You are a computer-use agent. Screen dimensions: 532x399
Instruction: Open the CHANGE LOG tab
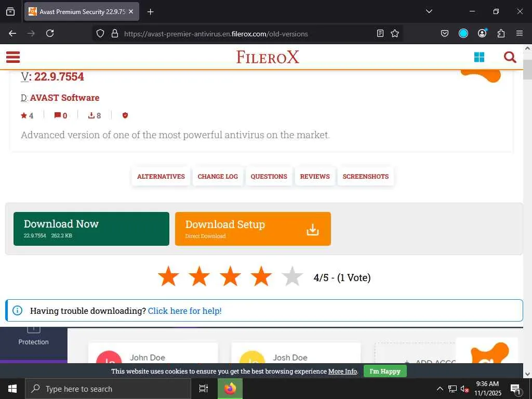click(218, 177)
